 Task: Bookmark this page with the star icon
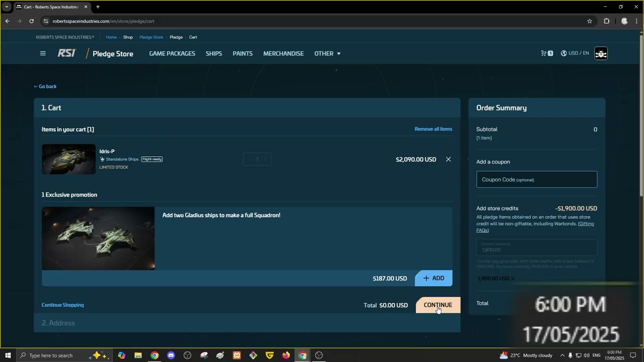click(590, 21)
